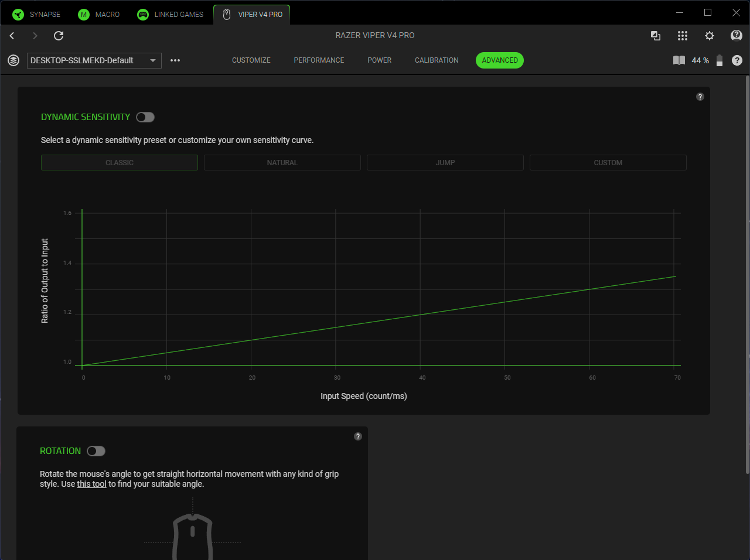Choose the Jump sensitivity preset
This screenshot has width=750, height=560.
point(445,163)
